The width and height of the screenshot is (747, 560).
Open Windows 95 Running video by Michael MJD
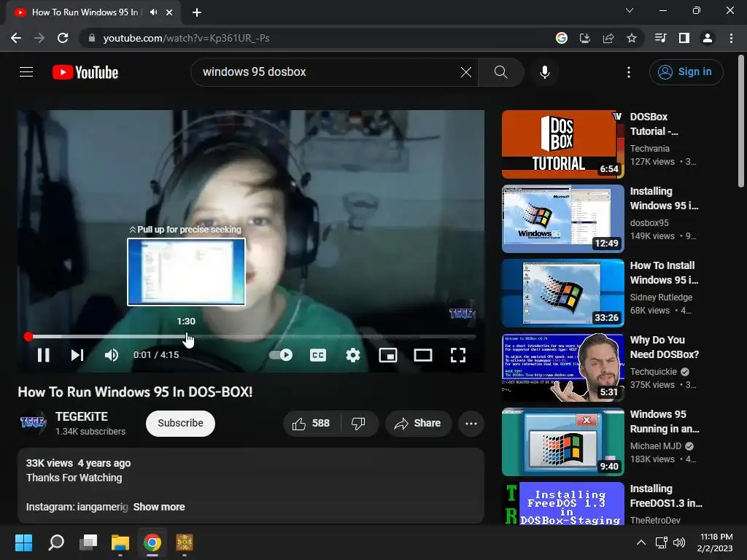[562, 441]
